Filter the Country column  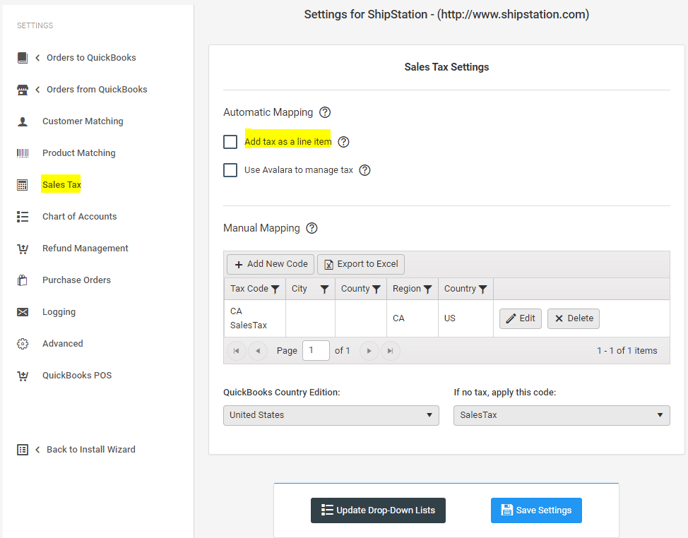(483, 289)
